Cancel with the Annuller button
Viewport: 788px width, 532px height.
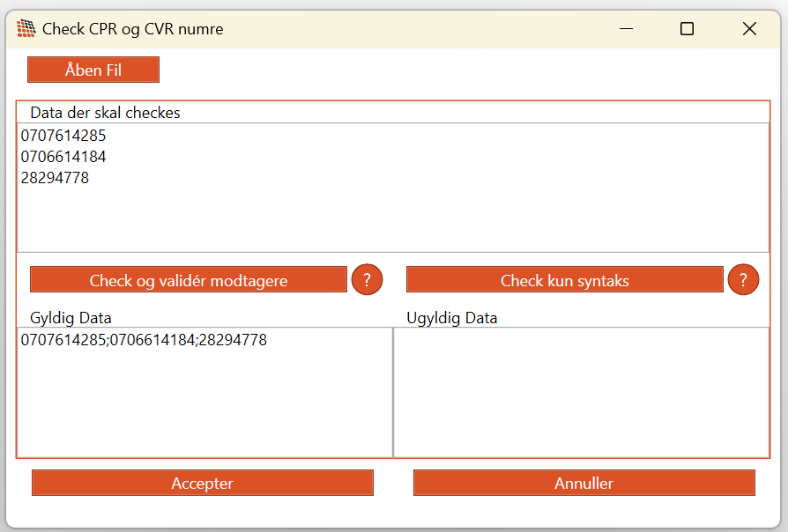click(584, 483)
